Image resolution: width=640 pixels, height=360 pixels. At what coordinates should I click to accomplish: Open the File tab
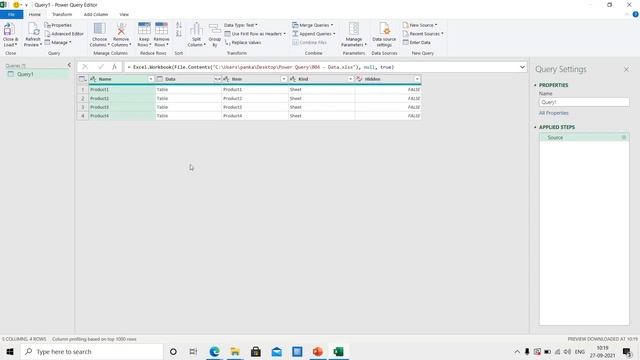click(11, 14)
